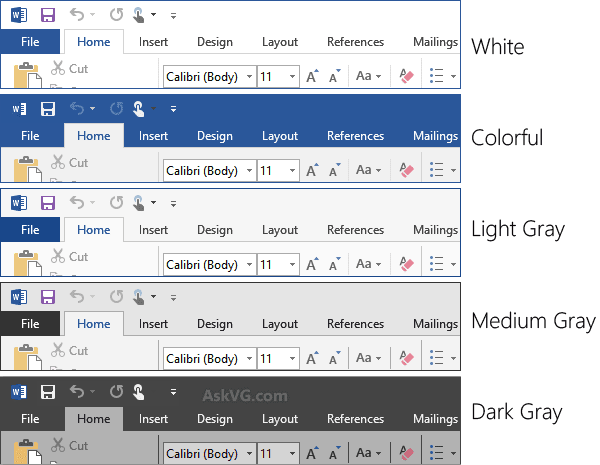
Task: Click the font size 11 field in Light Gray ribbon
Action: point(270,265)
